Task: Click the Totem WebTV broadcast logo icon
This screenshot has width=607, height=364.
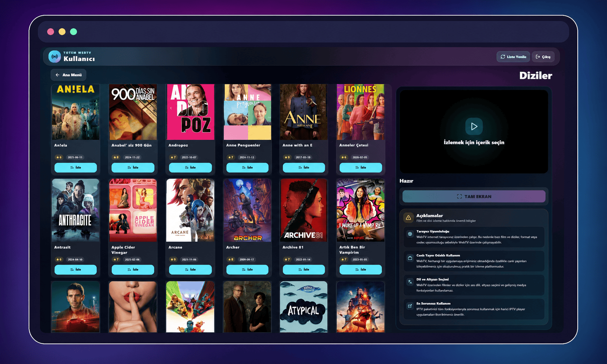Action: click(x=55, y=57)
